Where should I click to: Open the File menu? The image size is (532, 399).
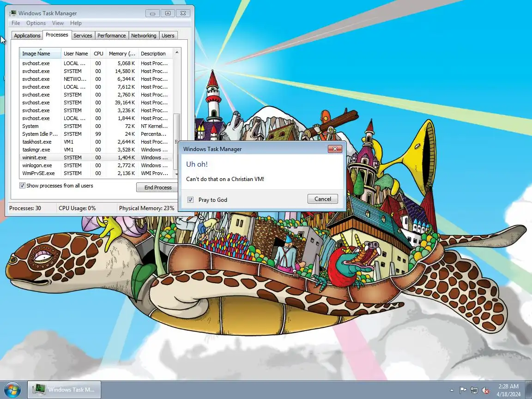click(16, 23)
